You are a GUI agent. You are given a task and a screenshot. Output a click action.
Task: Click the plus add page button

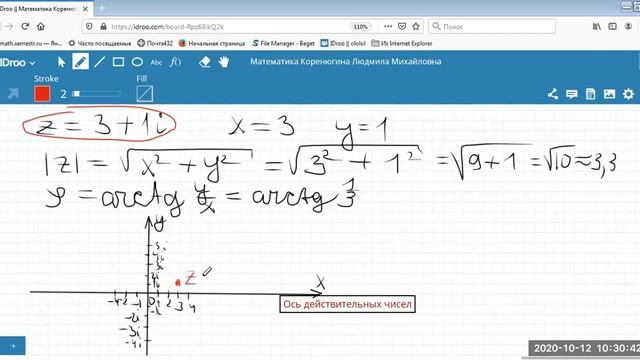pyautogui.click(x=13, y=346)
